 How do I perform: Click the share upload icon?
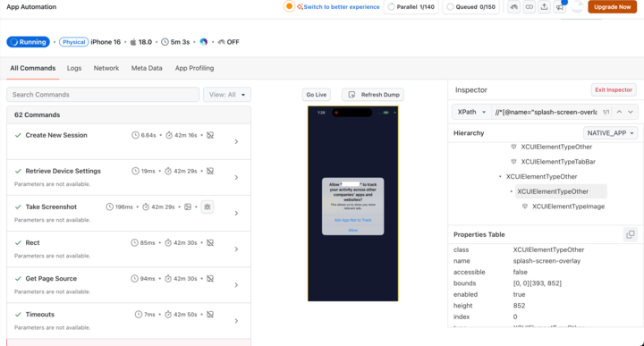click(544, 7)
